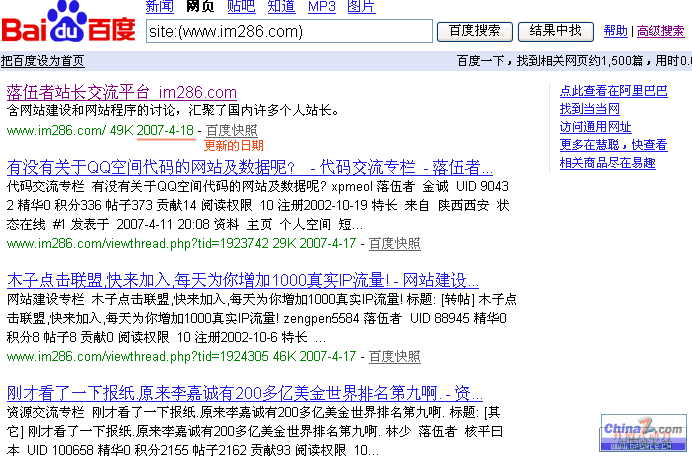The image size is (692, 457).
Task: Open the QQ空间代码 result title
Action: (250, 168)
